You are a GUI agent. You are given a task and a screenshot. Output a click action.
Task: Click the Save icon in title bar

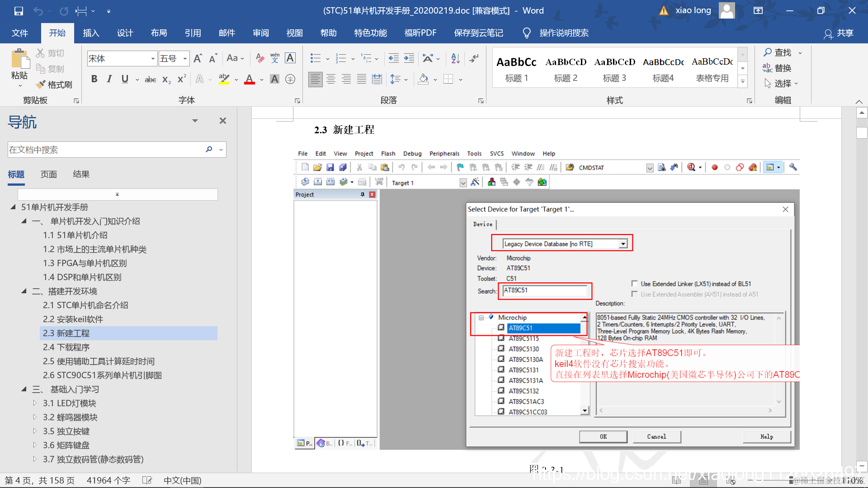(19, 11)
